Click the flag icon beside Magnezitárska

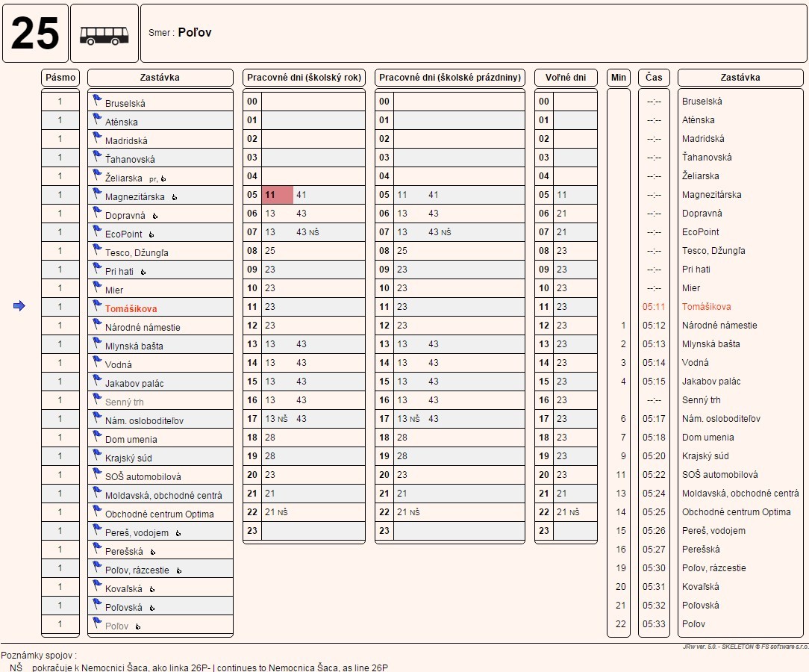(x=96, y=193)
